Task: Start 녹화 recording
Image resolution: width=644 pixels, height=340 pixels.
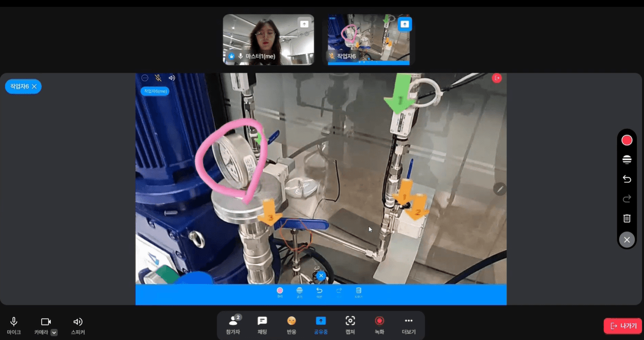Action: coord(379,325)
